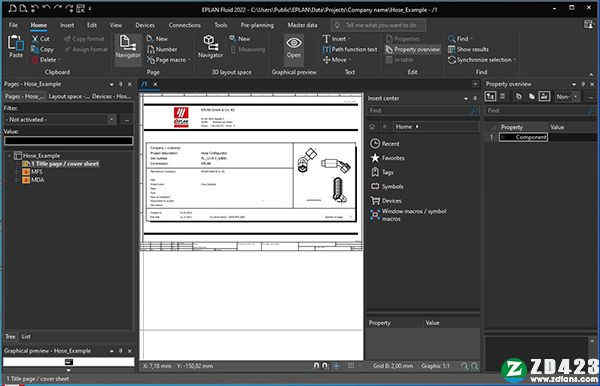Switch to the Insert ribbon tab
The image size is (600, 386).
pyautogui.click(x=67, y=25)
